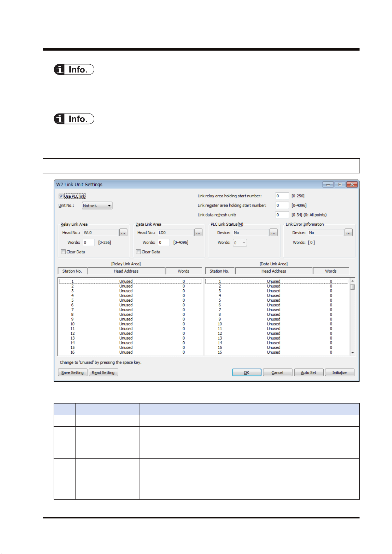
Task: Maximize the W2 Link Unit Settings window
Action: [x=340, y=184]
